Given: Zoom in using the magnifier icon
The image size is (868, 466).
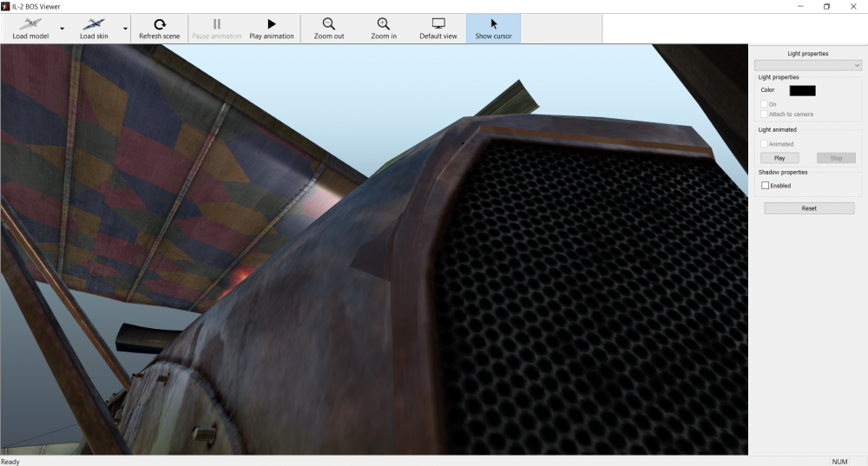Looking at the screenshot, I should pyautogui.click(x=383, y=24).
